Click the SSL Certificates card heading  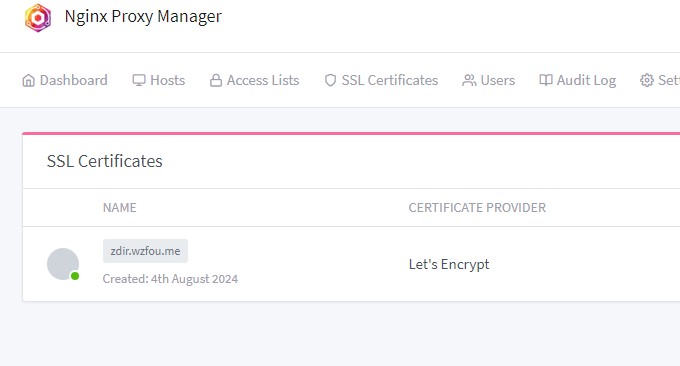pos(105,161)
